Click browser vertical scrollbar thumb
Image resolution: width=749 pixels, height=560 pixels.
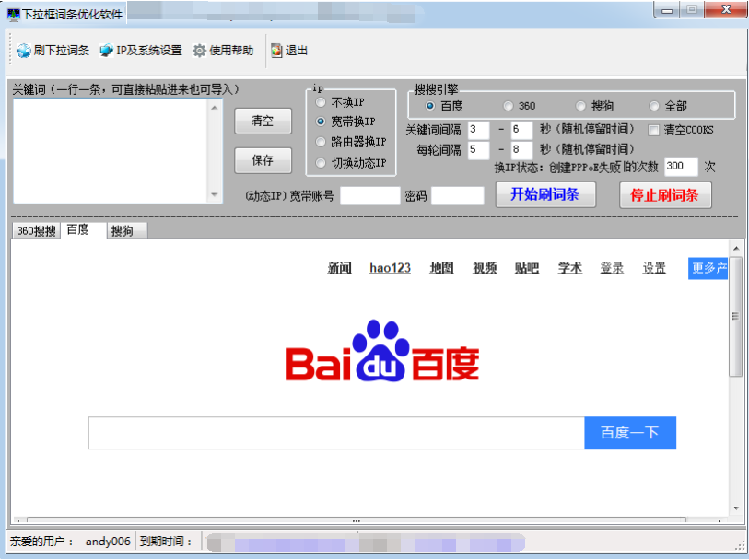735,316
